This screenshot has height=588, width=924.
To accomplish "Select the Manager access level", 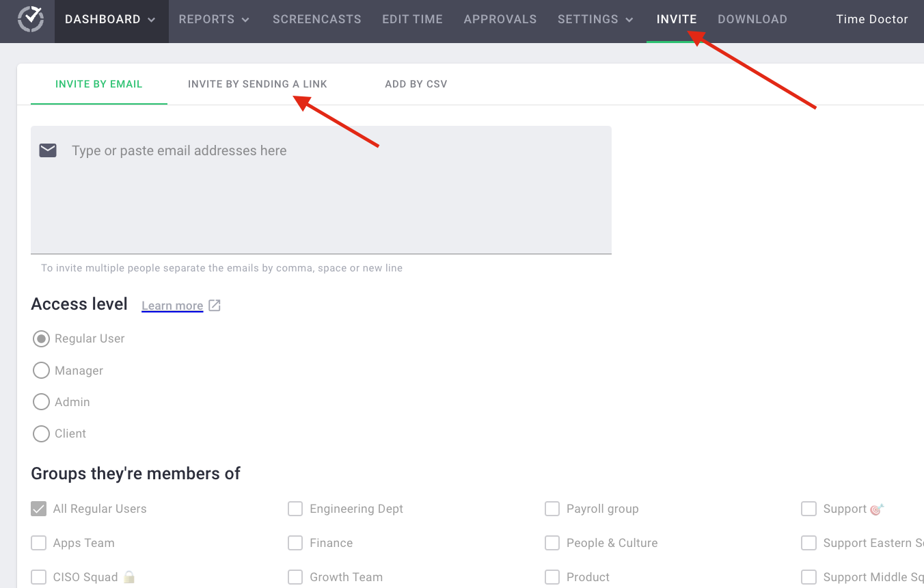I will 41,370.
